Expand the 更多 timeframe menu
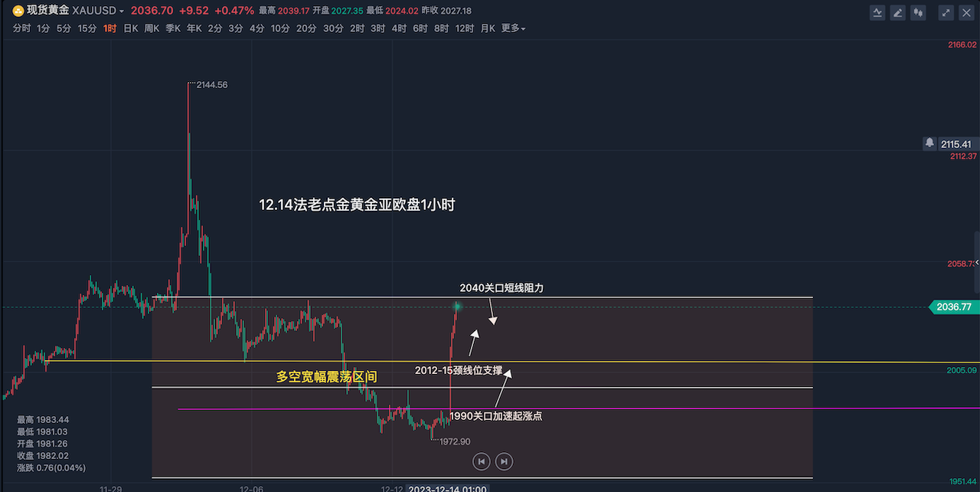The height and width of the screenshot is (492, 980). 513,28
